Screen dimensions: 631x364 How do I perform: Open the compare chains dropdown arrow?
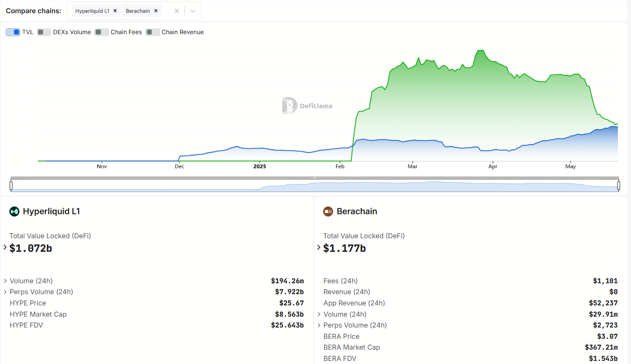coord(193,11)
